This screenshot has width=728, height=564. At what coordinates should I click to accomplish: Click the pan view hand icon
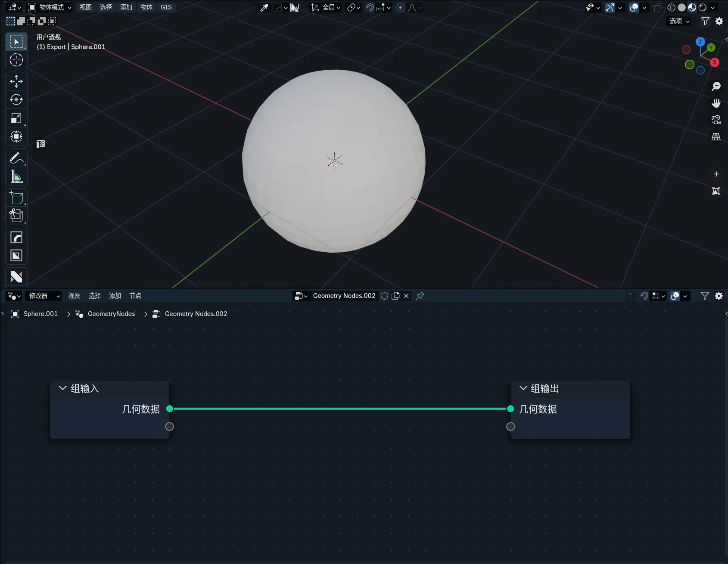pos(716,103)
